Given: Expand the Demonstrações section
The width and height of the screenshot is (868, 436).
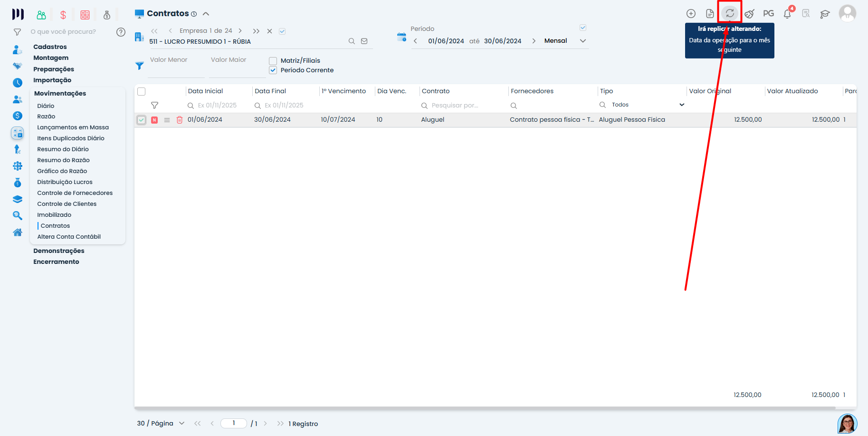Looking at the screenshot, I should click(x=58, y=251).
